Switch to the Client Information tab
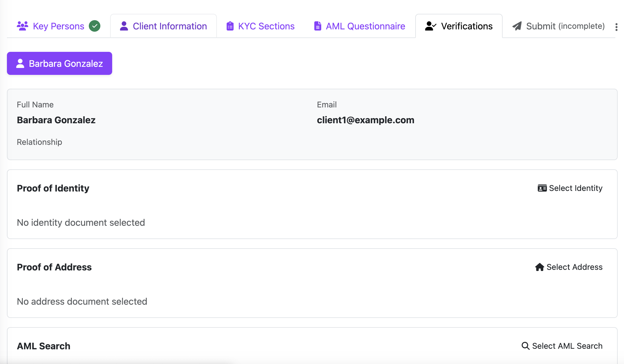 click(163, 26)
